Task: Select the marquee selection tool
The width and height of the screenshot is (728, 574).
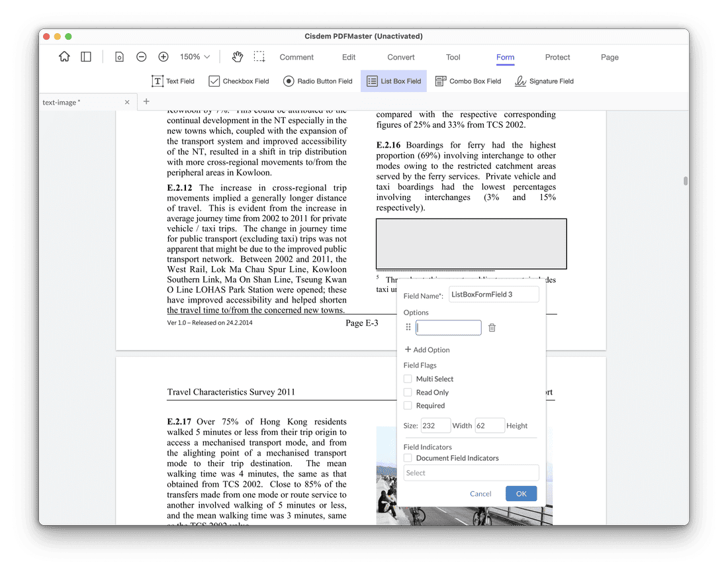Action: click(259, 57)
